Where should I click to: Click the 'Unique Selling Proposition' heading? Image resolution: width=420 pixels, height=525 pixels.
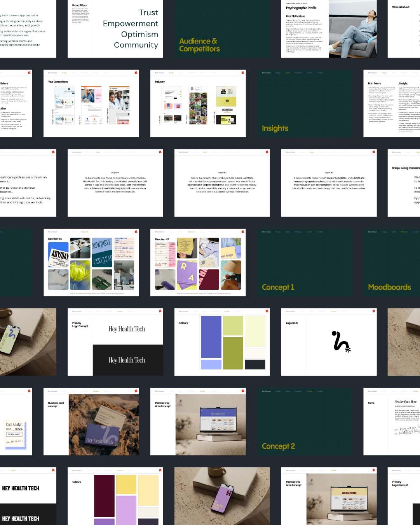406,168
